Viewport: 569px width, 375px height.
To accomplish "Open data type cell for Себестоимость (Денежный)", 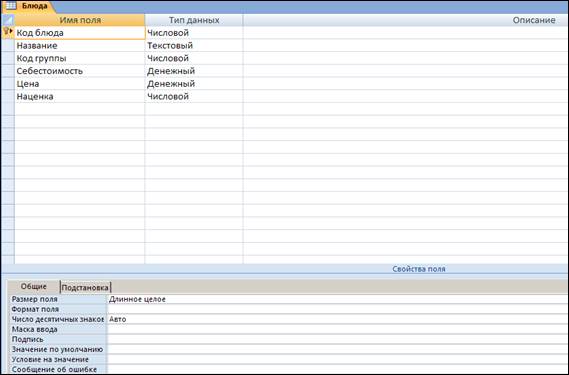I will [x=194, y=71].
